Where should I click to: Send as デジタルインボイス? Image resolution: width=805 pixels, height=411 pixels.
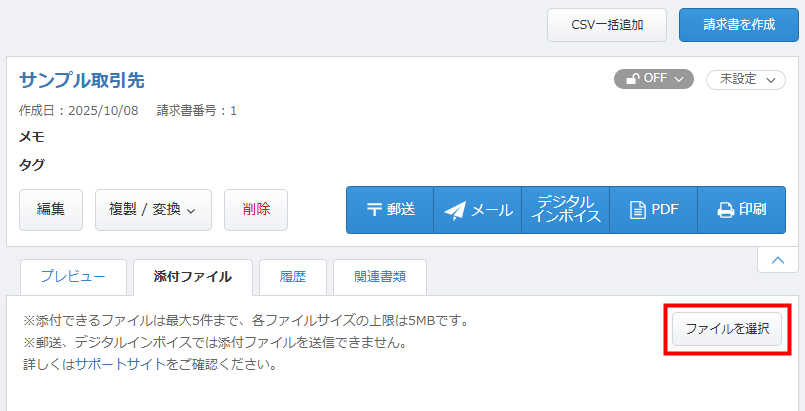pos(566,210)
